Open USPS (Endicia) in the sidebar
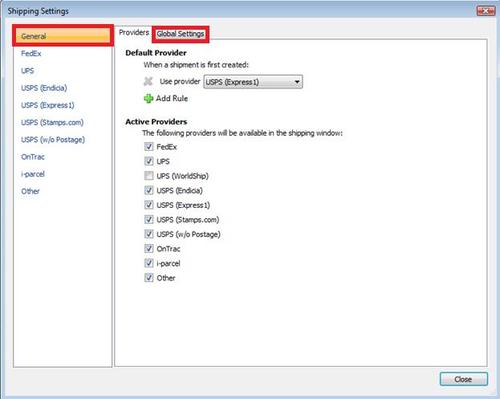 44,88
